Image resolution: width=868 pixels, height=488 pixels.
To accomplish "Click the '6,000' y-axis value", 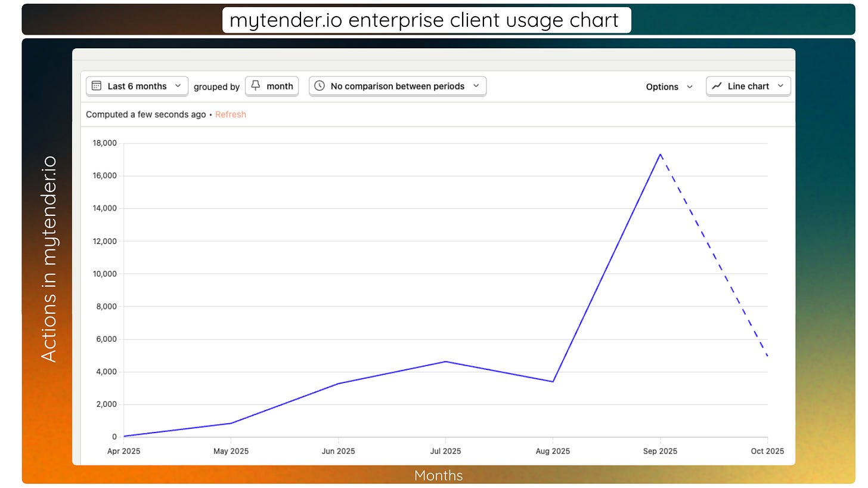I will (x=107, y=339).
